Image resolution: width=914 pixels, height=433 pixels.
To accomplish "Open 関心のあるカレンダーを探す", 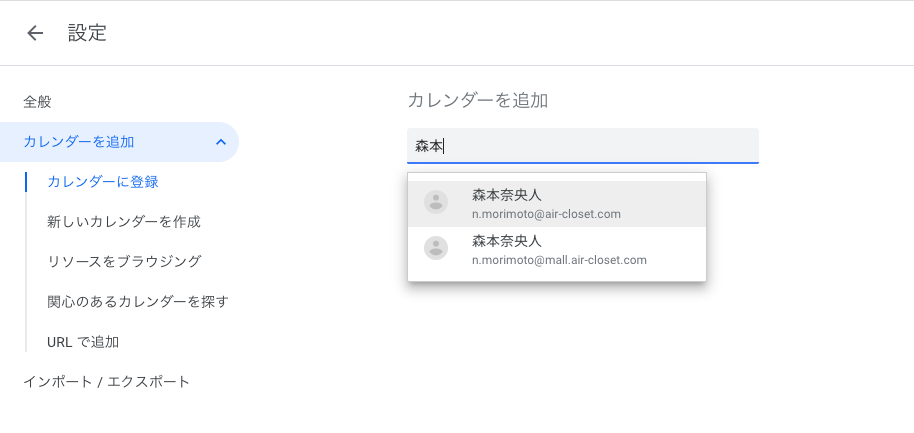I will (138, 302).
